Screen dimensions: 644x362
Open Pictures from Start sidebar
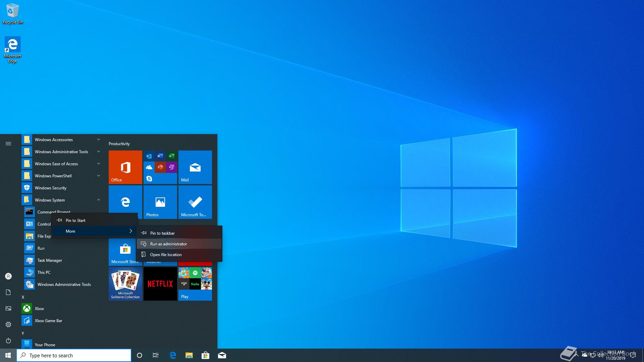pyautogui.click(x=8, y=308)
